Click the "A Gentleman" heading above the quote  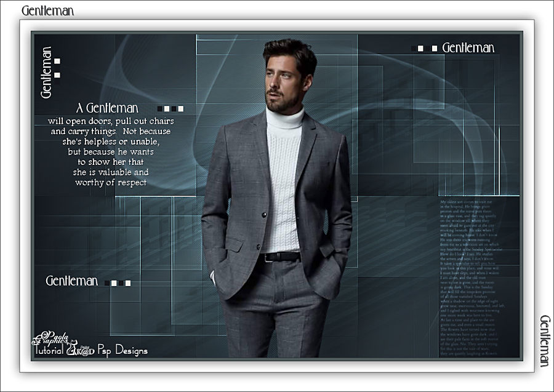coord(107,108)
